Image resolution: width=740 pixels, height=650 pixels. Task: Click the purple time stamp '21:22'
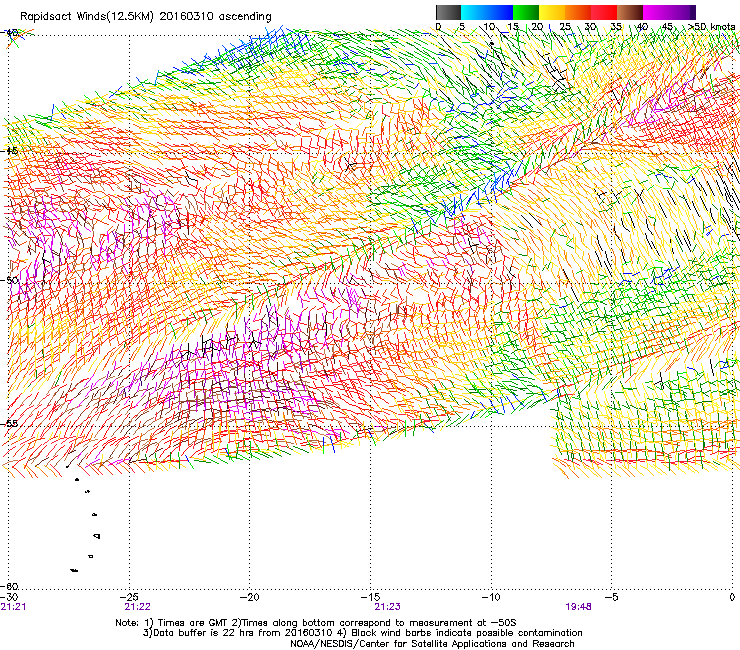pyautogui.click(x=137, y=607)
